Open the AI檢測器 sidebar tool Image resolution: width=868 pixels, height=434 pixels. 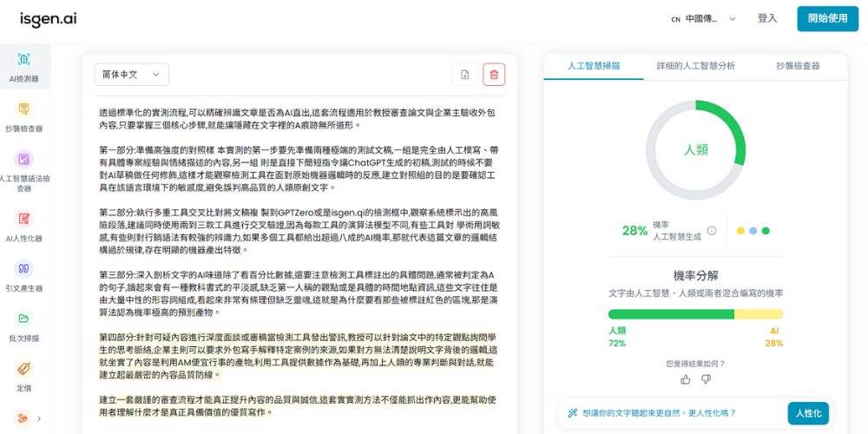pyautogui.click(x=23, y=67)
